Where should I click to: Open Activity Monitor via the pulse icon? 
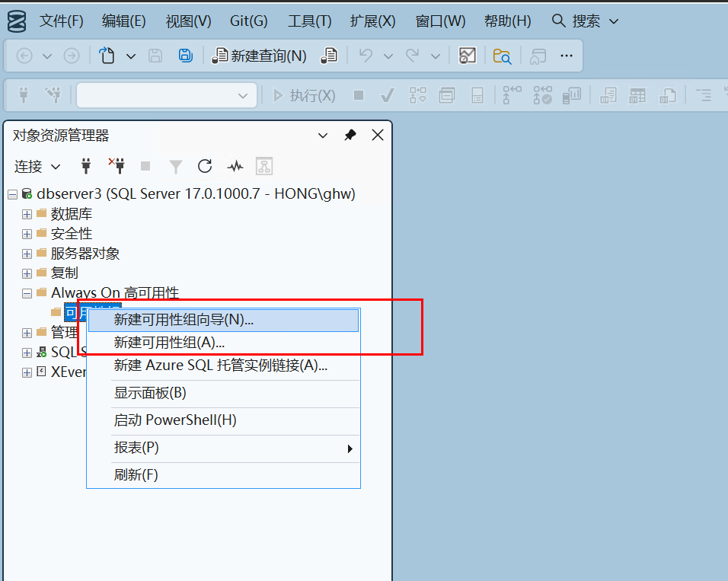[235, 166]
